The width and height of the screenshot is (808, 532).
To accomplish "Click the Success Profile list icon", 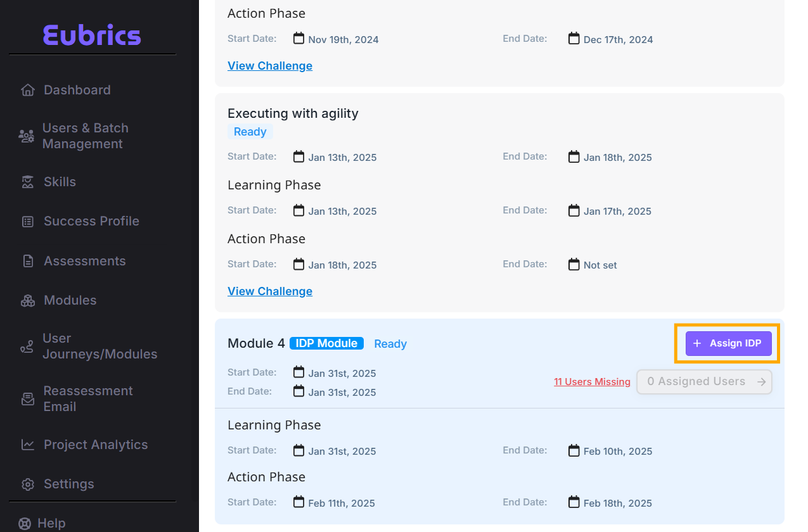I will (x=27, y=222).
